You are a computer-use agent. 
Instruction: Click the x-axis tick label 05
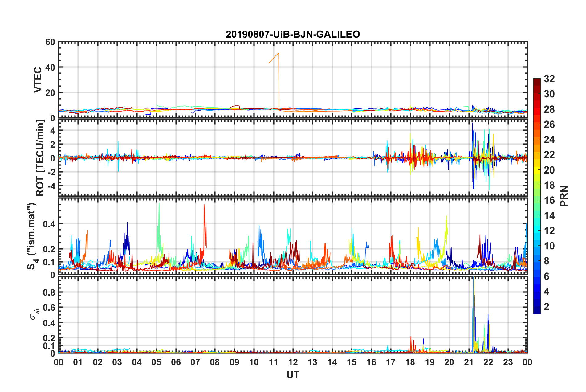[156, 362]
